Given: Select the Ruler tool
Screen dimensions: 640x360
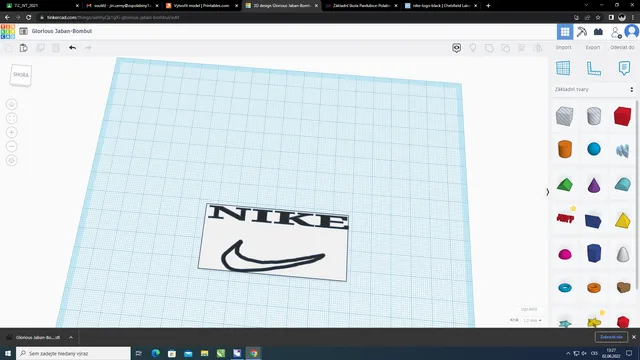Looking at the screenshot, I should coord(593,68).
